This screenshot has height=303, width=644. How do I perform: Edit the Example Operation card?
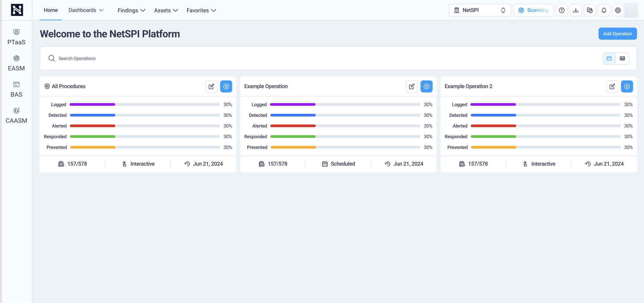click(412, 86)
